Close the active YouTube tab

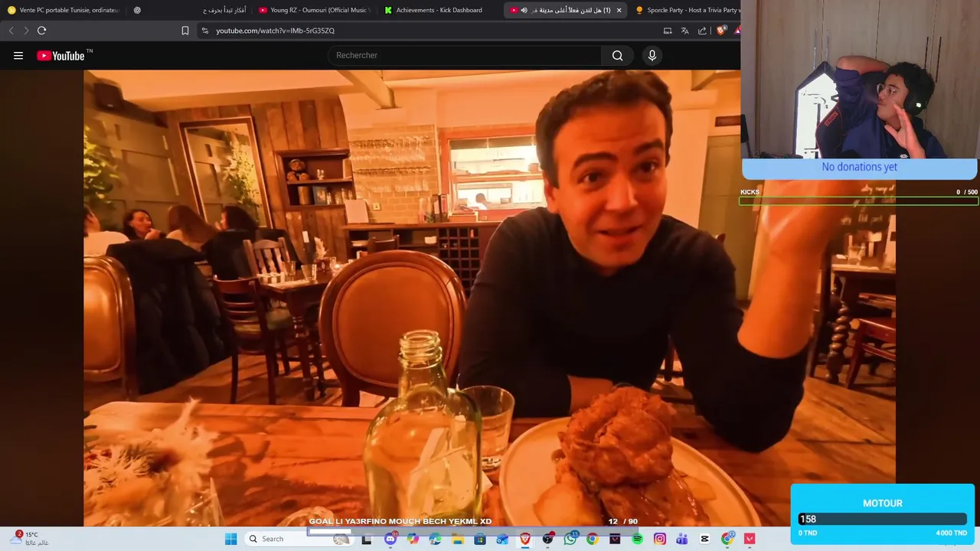[619, 10]
